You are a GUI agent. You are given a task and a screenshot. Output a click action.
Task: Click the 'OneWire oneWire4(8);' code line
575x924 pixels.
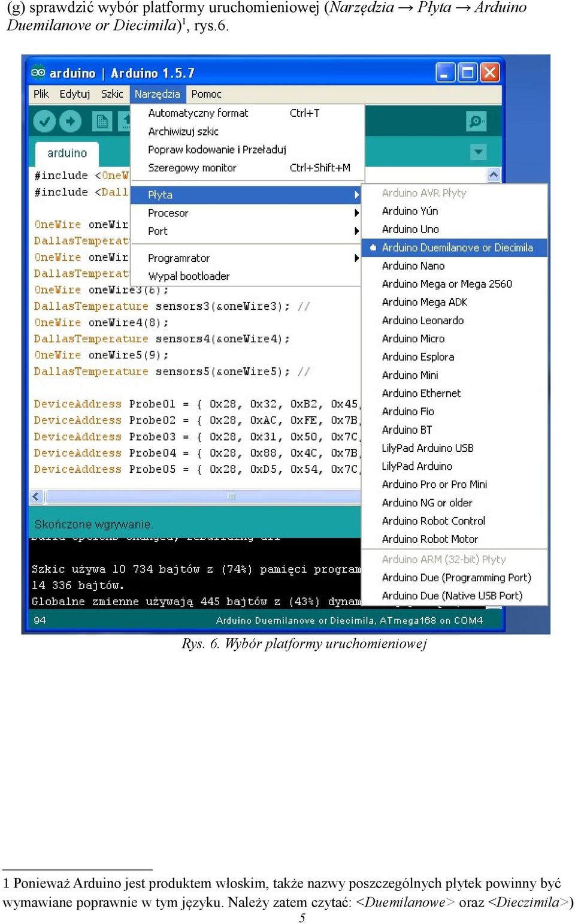coord(101,322)
